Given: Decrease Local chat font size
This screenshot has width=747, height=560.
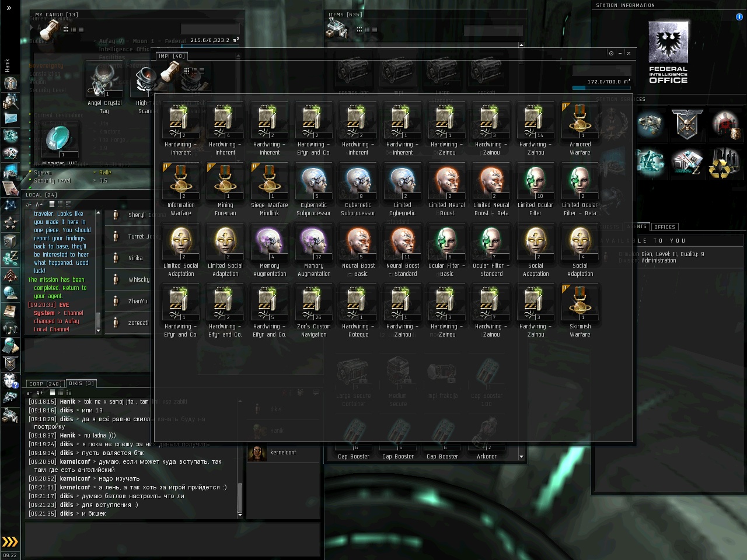Looking at the screenshot, I should pos(29,205).
